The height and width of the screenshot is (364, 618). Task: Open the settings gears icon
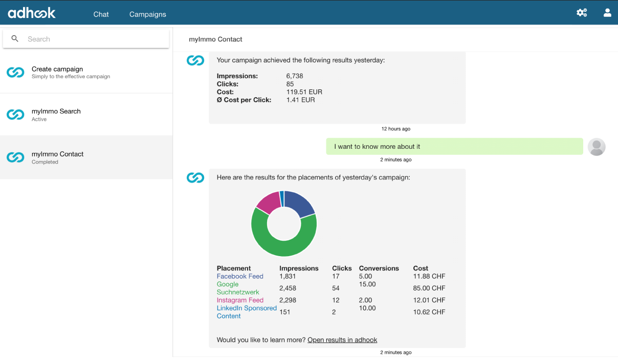pyautogui.click(x=582, y=13)
